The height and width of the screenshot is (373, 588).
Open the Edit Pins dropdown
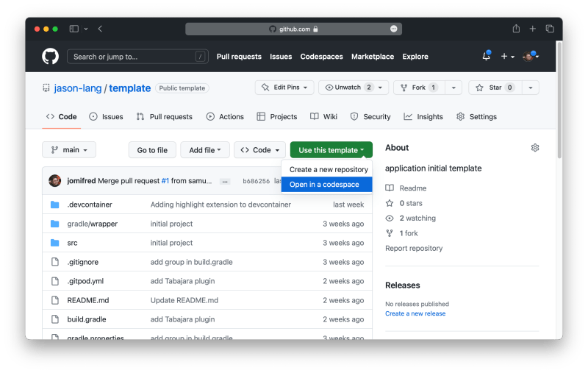(x=284, y=88)
